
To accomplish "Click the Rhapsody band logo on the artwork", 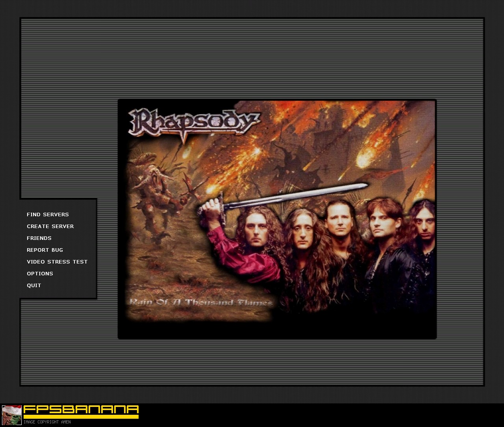I will coord(194,124).
